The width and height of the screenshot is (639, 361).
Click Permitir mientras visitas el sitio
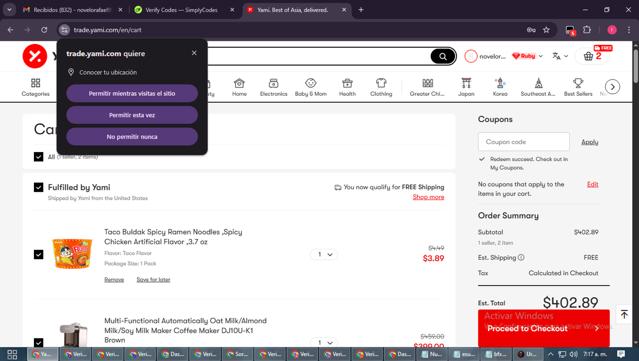click(x=132, y=93)
